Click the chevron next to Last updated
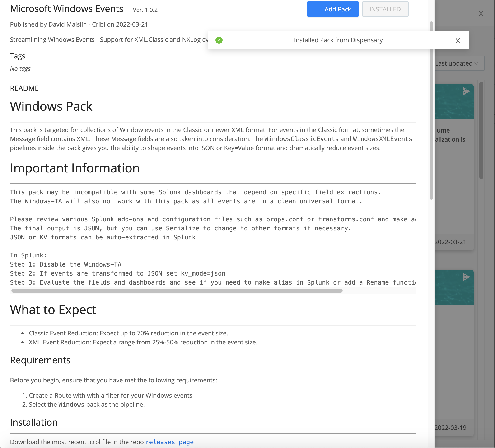Image resolution: width=495 pixels, height=448 pixels. coord(476,63)
